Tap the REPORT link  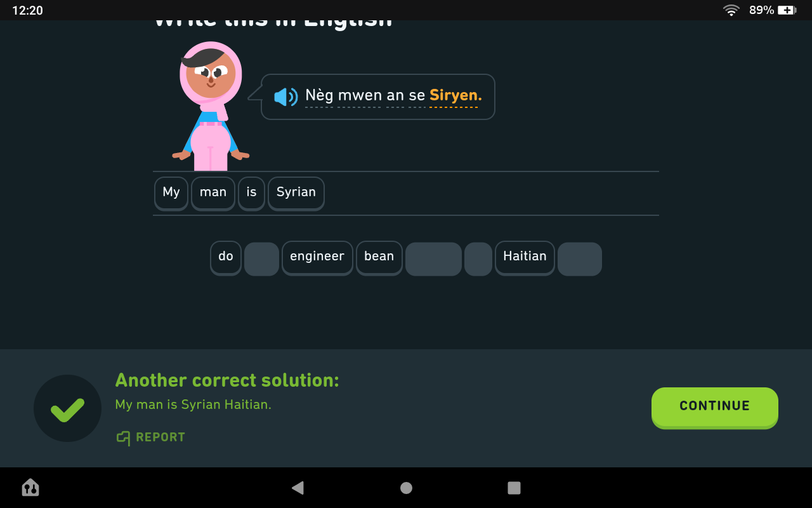(x=151, y=438)
